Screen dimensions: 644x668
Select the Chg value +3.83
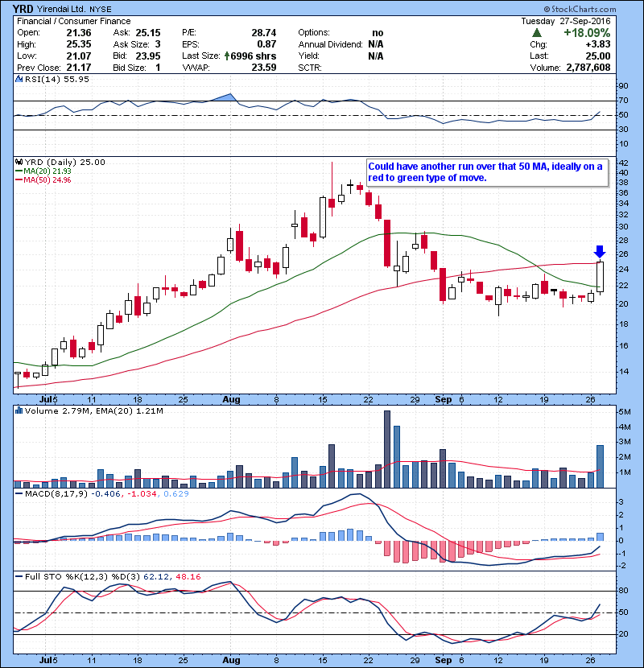598,44
